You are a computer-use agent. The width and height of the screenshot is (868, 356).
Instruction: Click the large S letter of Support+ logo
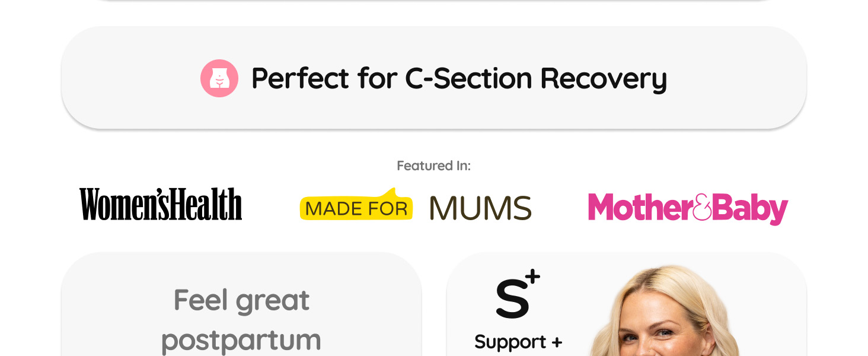pos(513,298)
